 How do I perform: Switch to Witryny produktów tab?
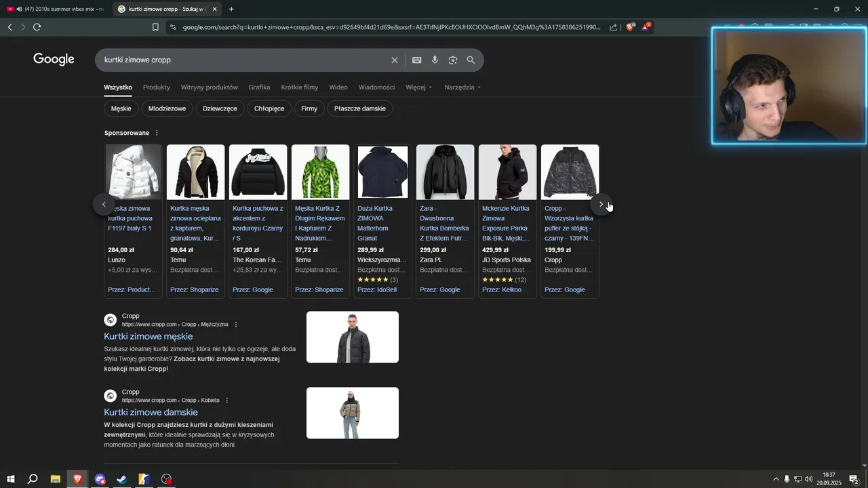coord(210,87)
